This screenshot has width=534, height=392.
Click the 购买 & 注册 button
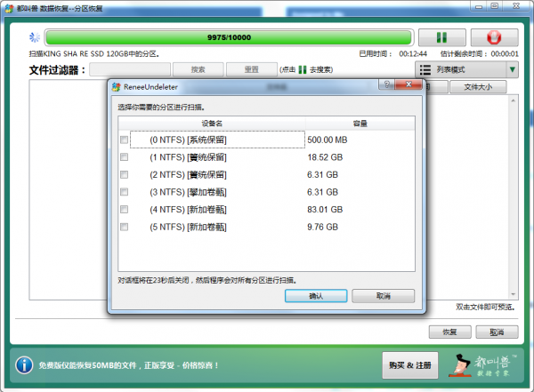[410, 365]
